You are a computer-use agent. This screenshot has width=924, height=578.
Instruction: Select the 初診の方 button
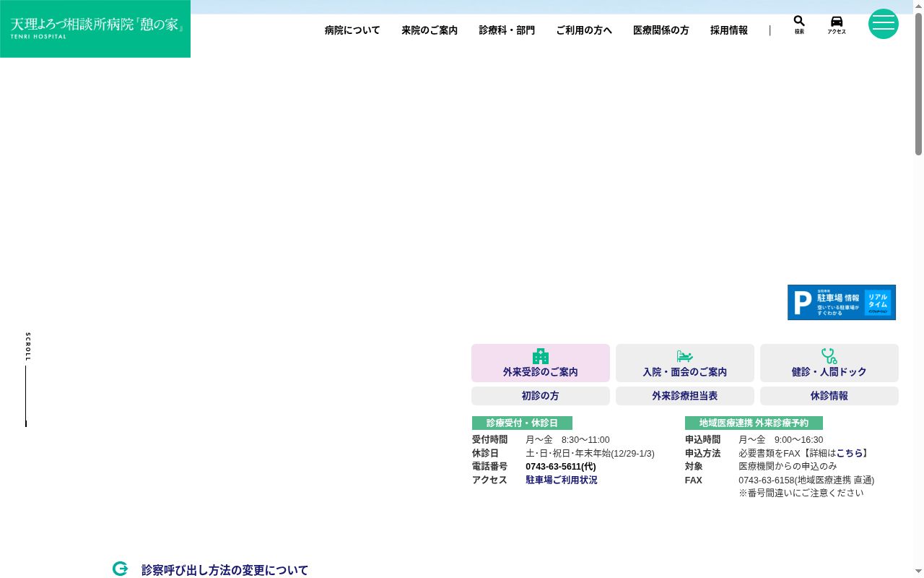[x=541, y=396]
